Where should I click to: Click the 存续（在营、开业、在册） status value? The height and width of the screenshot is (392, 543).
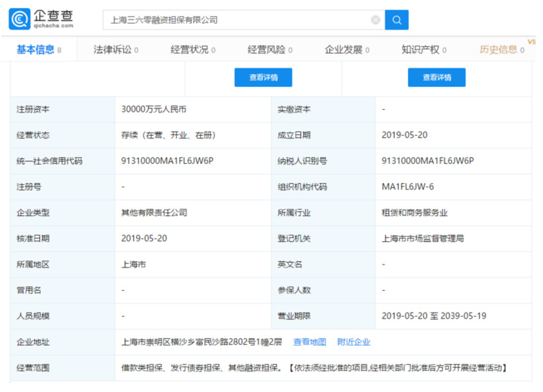pos(169,135)
